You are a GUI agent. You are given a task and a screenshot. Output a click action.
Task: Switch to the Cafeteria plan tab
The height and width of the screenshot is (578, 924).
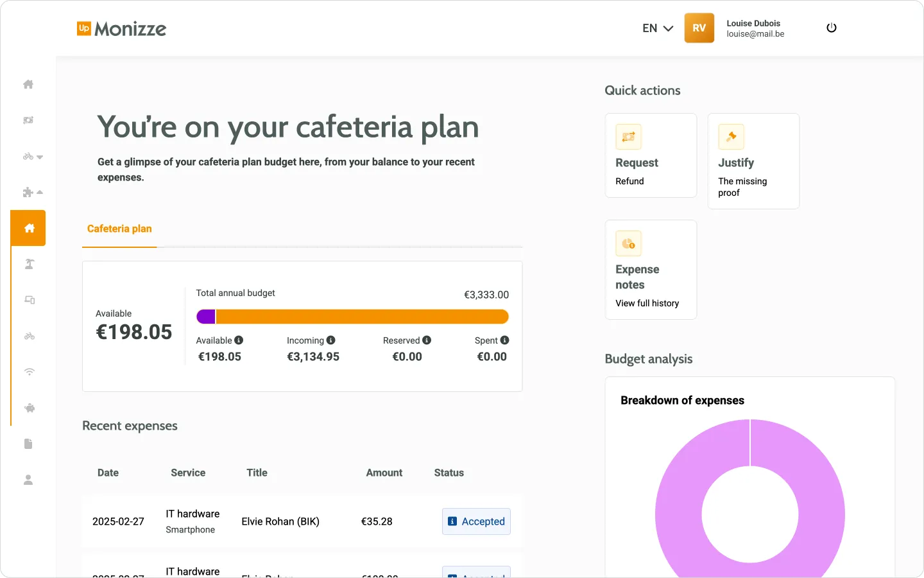tap(119, 229)
